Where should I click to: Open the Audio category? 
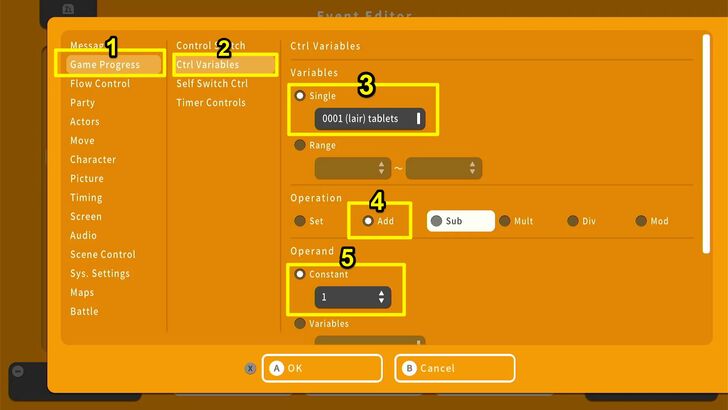click(x=83, y=235)
